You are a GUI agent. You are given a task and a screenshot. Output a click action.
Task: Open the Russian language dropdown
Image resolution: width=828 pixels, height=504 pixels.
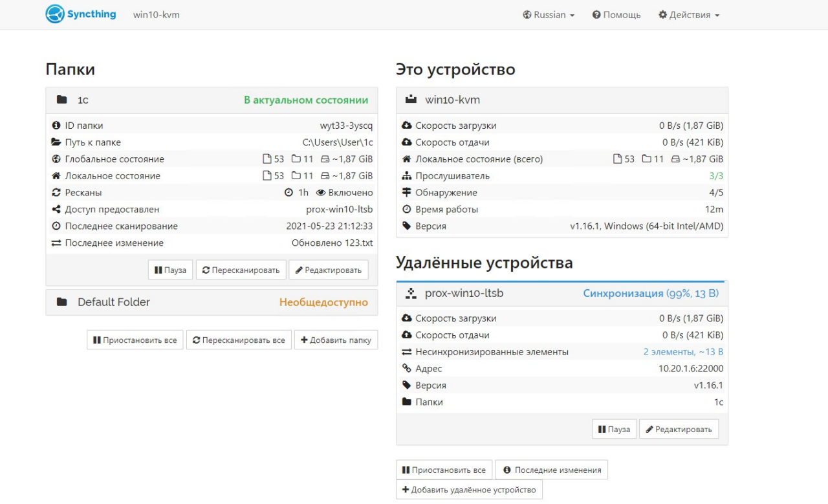click(x=549, y=15)
